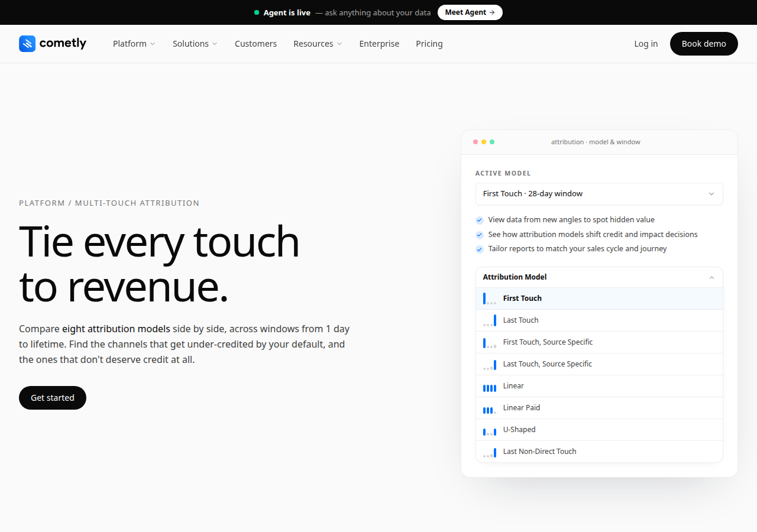Click the Book demo button
The width and height of the screenshot is (757, 532).
(x=704, y=44)
